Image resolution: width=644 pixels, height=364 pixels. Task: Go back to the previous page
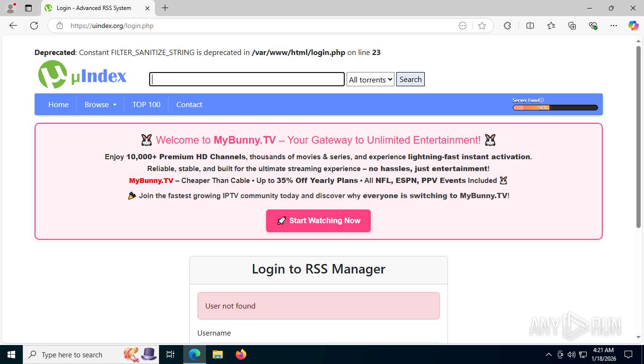(13, 26)
